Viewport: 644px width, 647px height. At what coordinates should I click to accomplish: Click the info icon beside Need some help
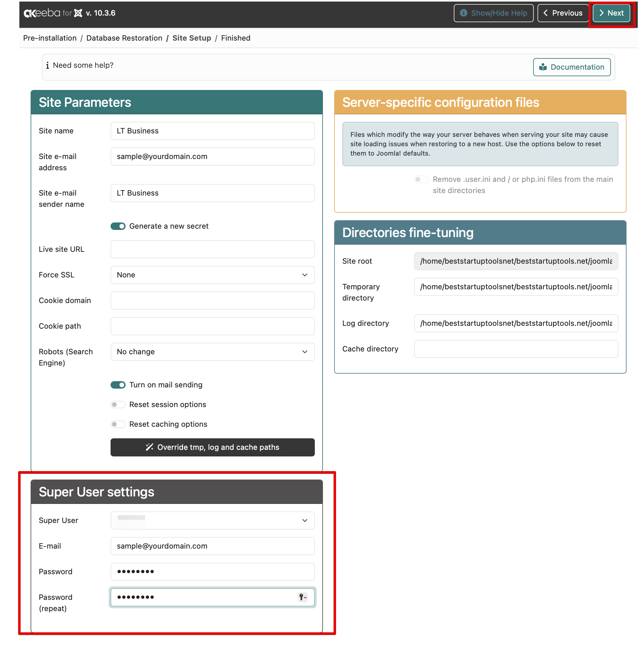click(x=47, y=65)
